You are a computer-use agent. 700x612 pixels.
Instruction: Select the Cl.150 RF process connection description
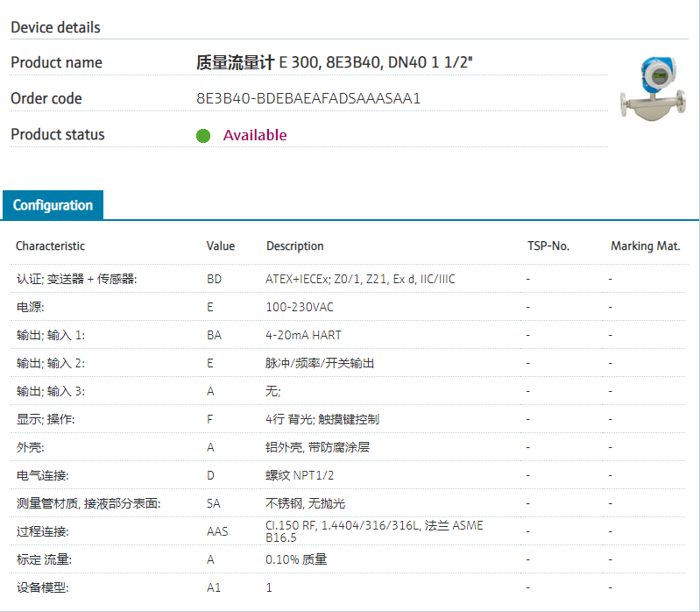374,531
